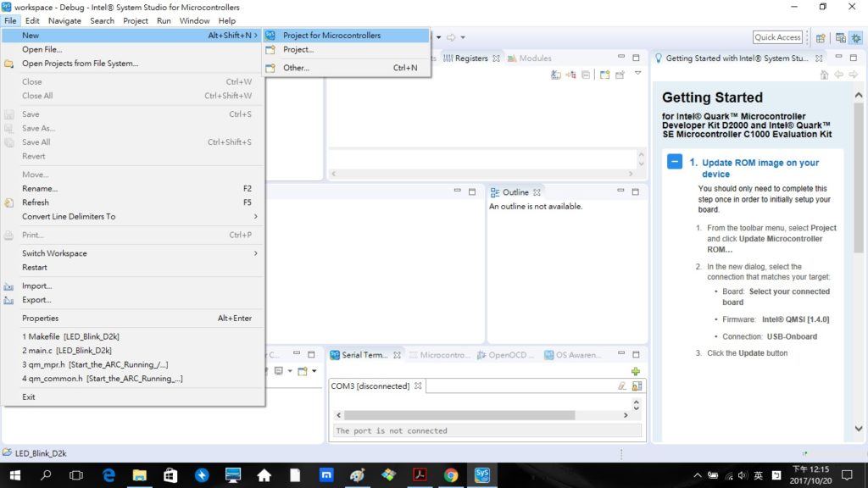The width and height of the screenshot is (868, 488).
Task: Open the display console dropdown arrow
Action: click(290, 371)
